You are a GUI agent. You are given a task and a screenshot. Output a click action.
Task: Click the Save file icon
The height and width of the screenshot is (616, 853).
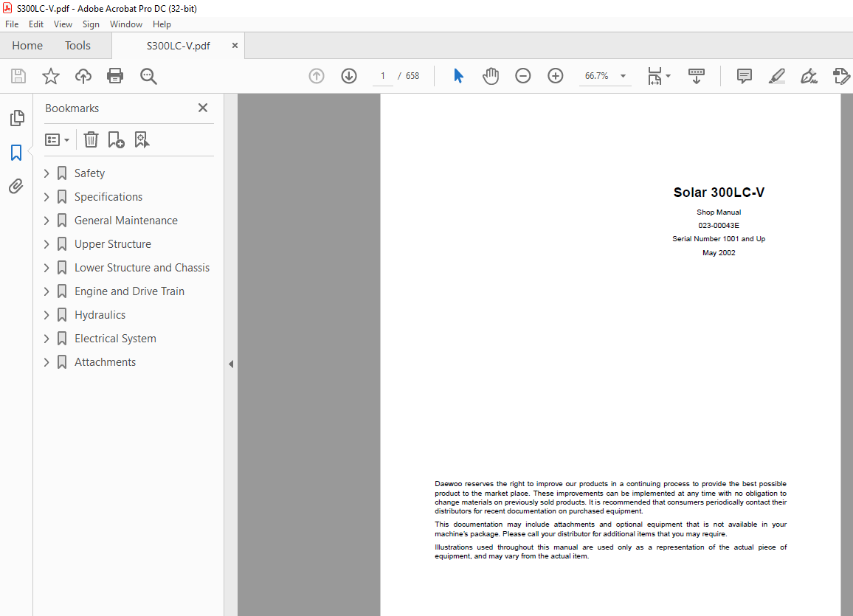pyautogui.click(x=18, y=76)
